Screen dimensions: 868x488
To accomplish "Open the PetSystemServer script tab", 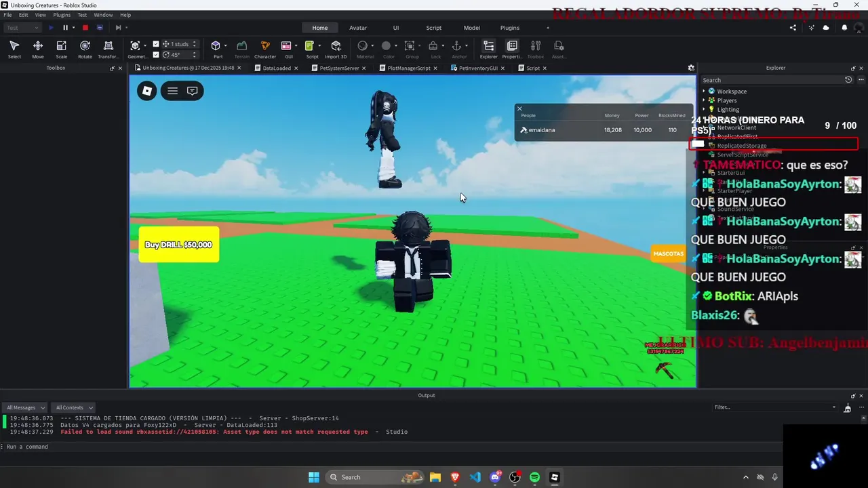I will tap(339, 68).
